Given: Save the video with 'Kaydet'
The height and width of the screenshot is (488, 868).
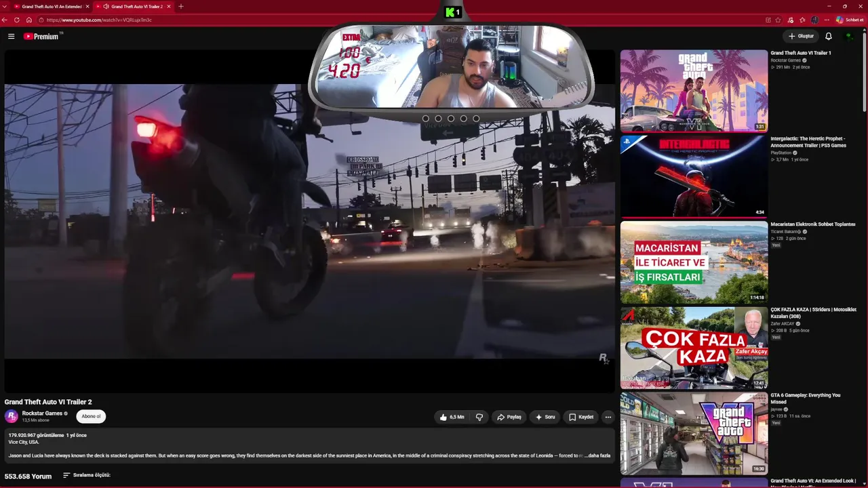Looking at the screenshot, I should (581, 418).
